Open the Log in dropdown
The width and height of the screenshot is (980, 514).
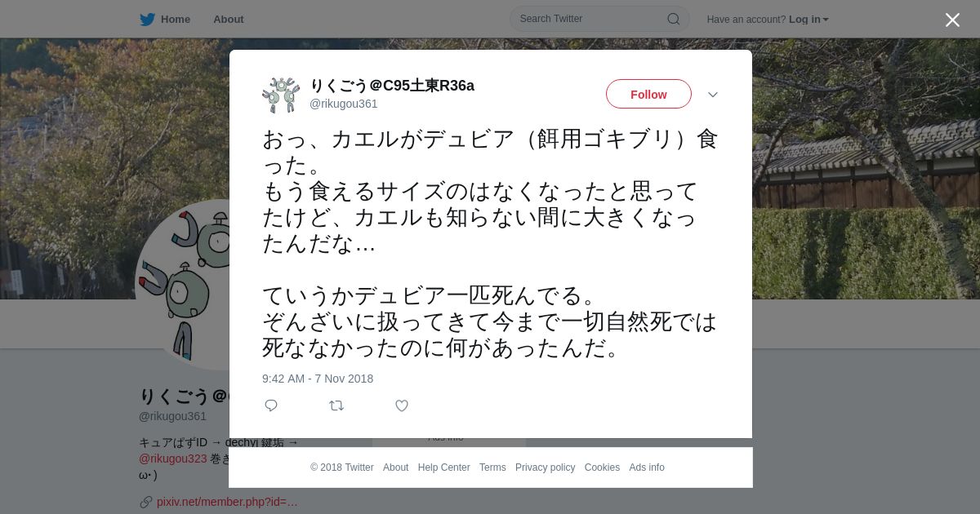(x=808, y=19)
